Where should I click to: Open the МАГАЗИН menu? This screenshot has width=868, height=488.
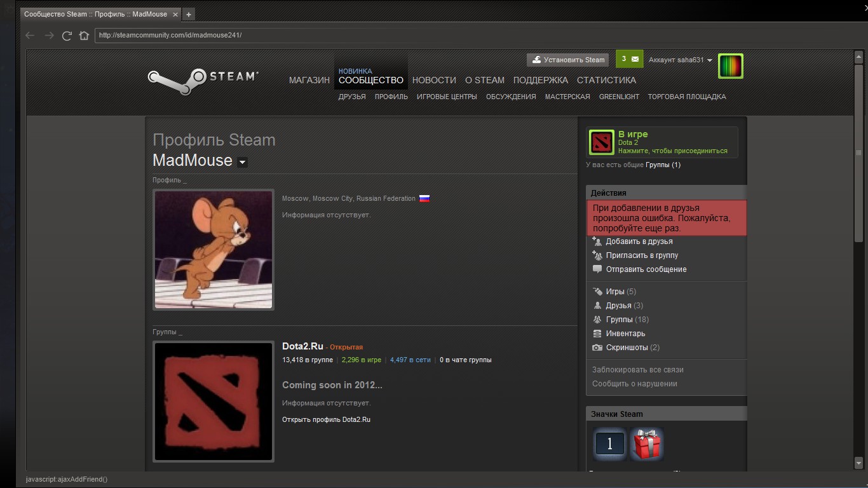pos(309,80)
